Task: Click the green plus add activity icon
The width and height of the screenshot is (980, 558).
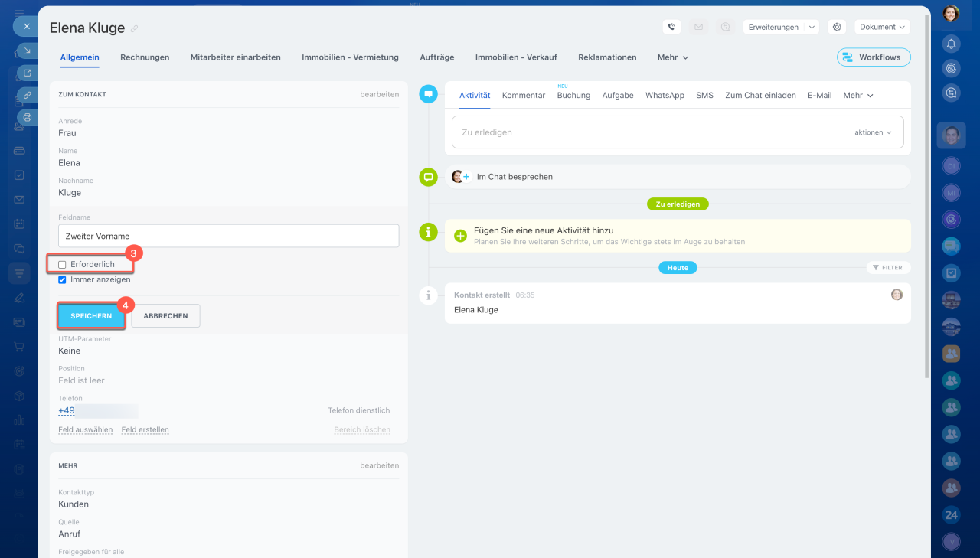Action: [x=461, y=236]
